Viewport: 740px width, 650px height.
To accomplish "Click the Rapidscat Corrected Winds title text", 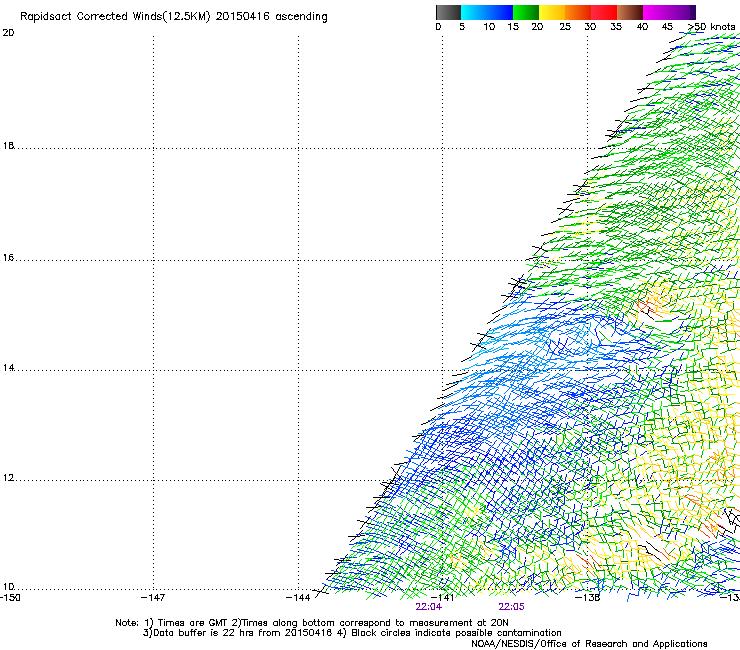I will pyautogui.click(x=174, y=16).
